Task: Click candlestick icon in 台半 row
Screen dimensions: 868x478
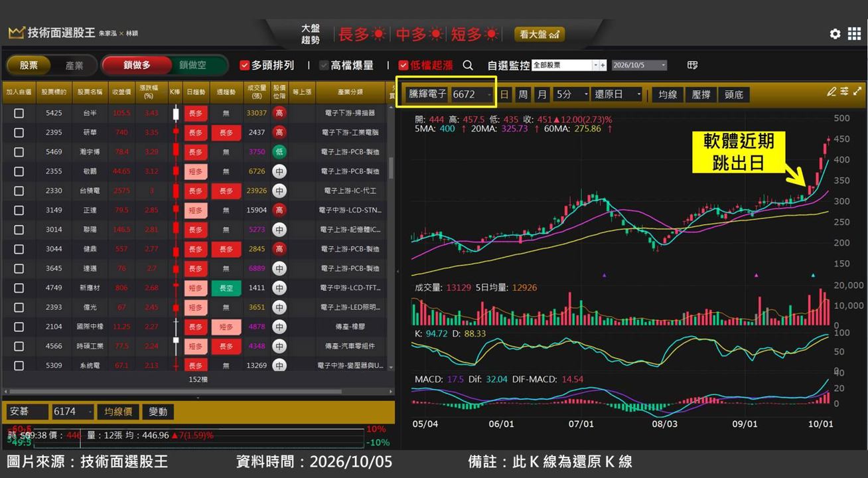Action: tap(176, 114)
